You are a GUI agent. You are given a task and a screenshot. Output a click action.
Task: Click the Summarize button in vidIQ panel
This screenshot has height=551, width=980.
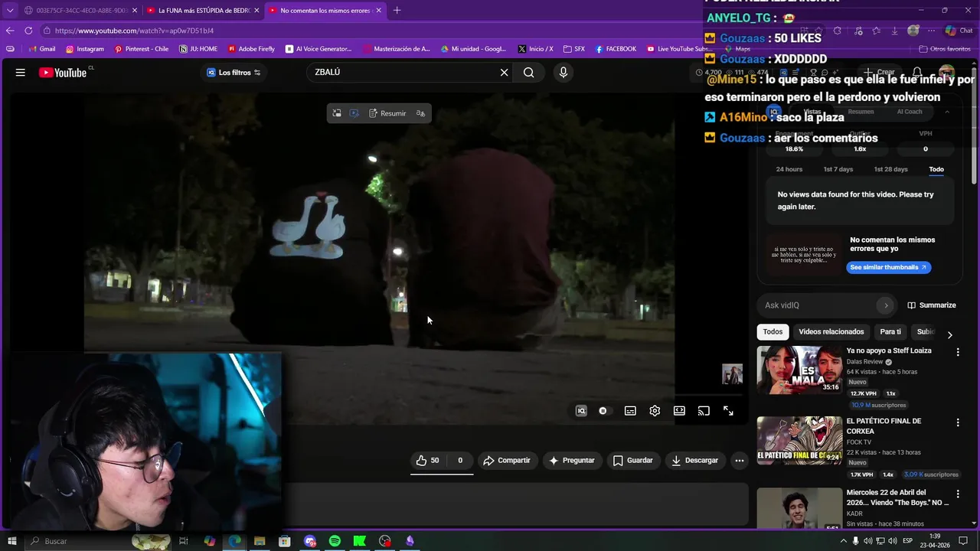pyautogui.click(x=932, y=305)
